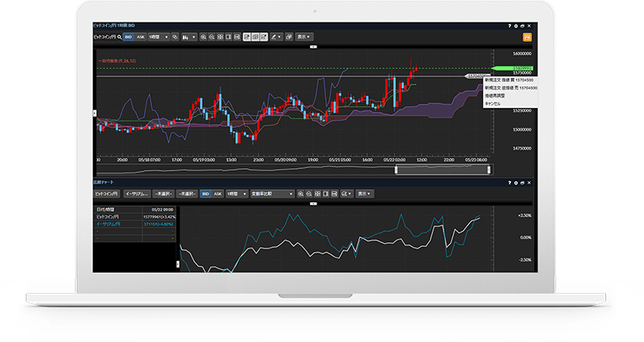Expand the 変動率比較 dropdown in comparison chart
This screenshot has width=644, height=342.
[x=271, y=194]
